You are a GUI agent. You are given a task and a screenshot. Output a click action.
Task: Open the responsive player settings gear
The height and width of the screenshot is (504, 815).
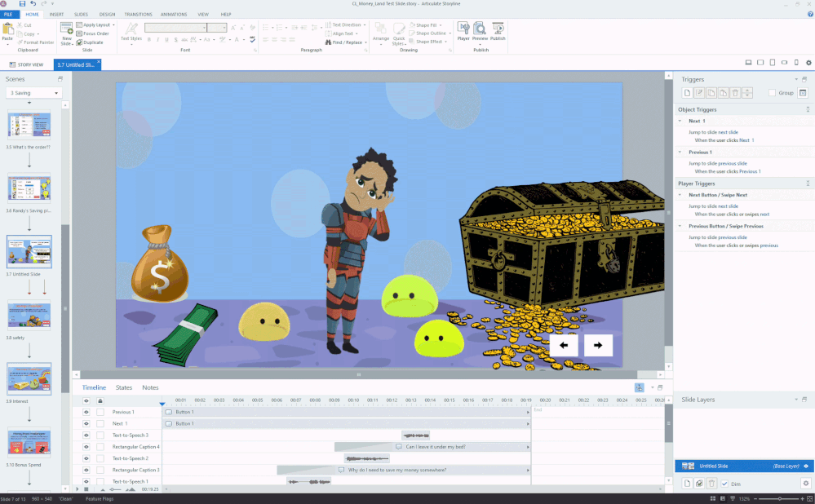pos(808,62)
